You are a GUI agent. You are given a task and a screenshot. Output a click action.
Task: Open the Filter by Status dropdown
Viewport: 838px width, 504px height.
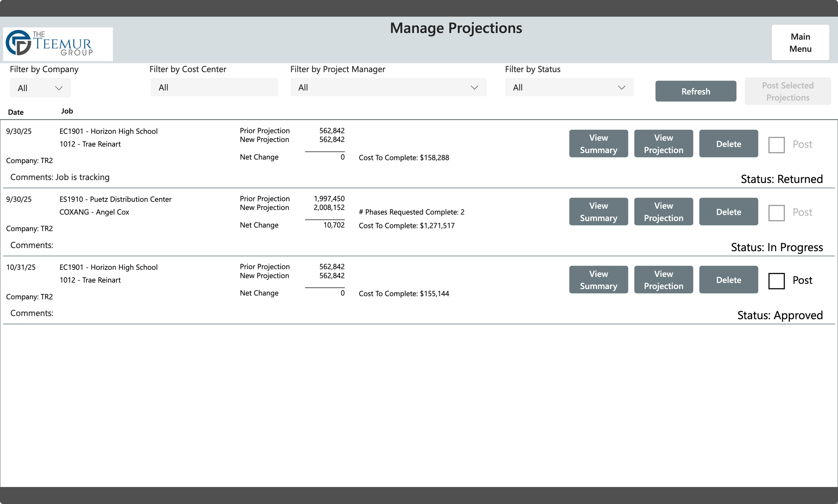coord(569,87)
